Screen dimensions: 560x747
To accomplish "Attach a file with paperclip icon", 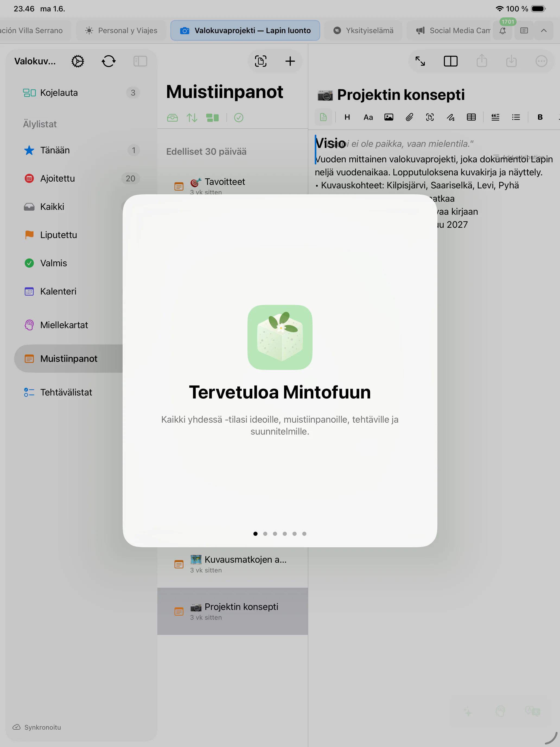I will point(409,117).
